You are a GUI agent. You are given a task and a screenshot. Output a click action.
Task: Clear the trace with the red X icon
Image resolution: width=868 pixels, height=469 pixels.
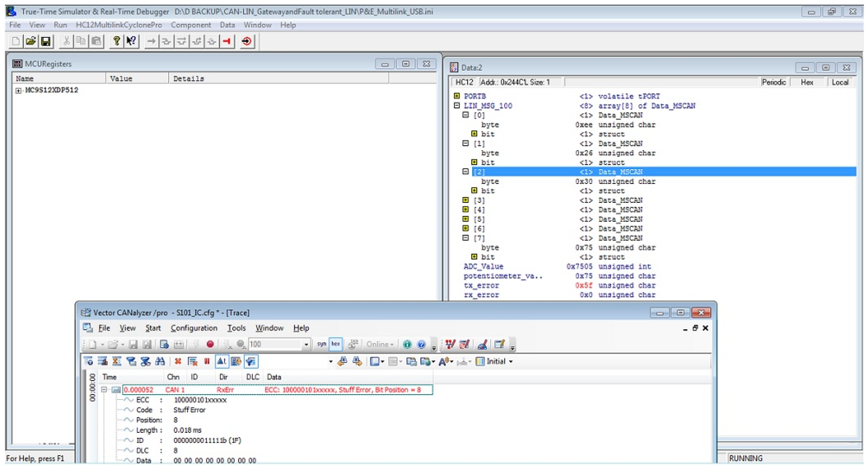[178, 362]
